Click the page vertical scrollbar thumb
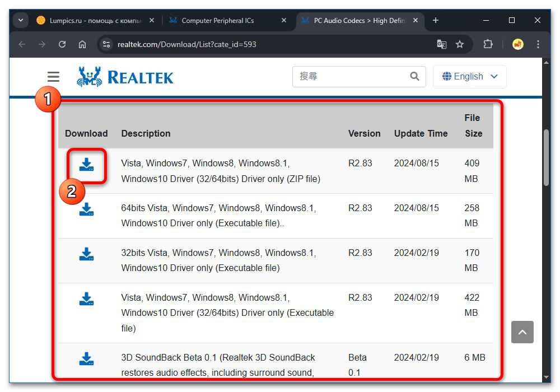The image size is (560, 392). (x=546, y=157)
